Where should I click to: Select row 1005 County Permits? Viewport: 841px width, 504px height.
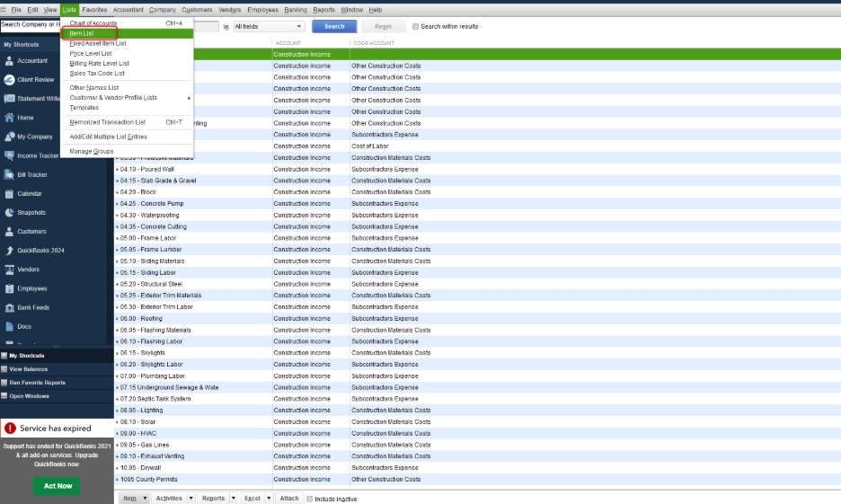point(477,480)
